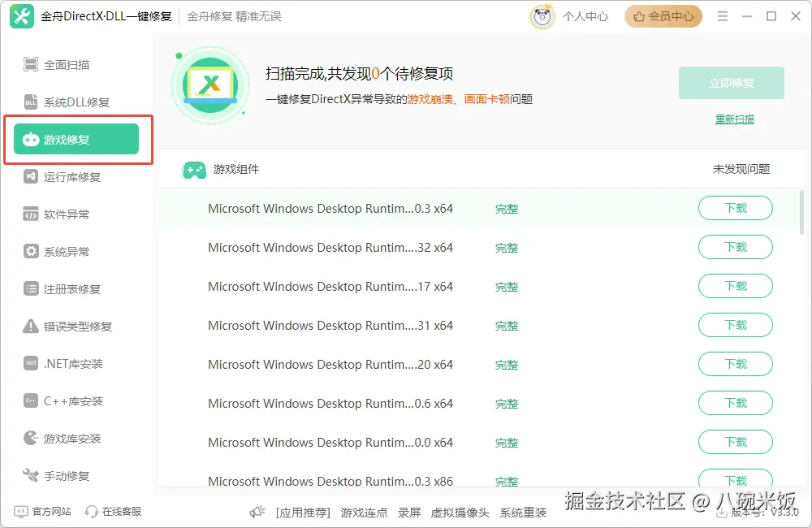This screenshot has width=812, height=528.
Task: Download the Runtim....31 x64 component
Action: point(736,326)
